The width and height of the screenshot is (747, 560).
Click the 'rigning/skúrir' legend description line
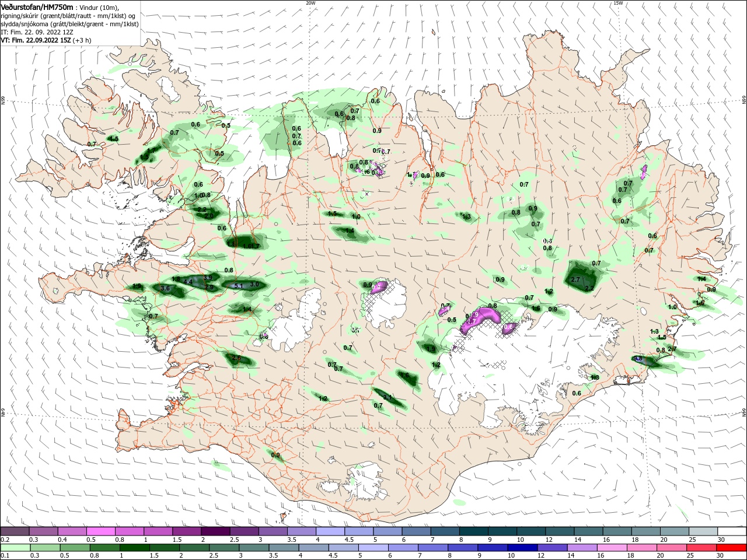point(68,15)
